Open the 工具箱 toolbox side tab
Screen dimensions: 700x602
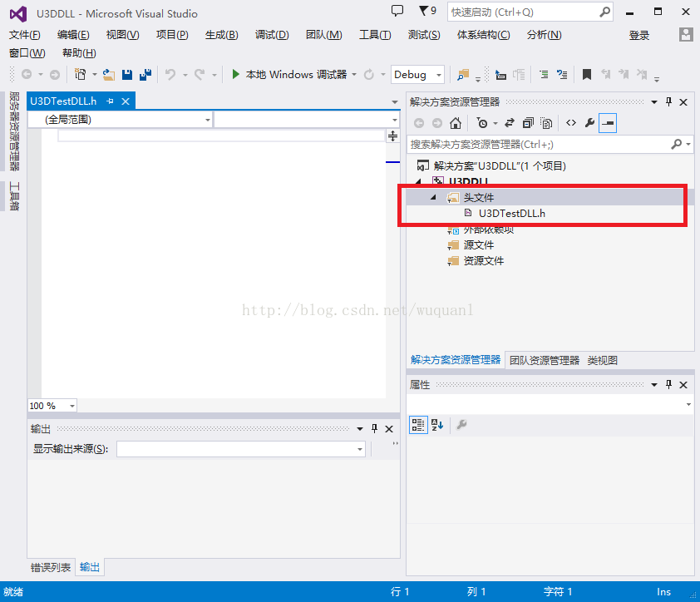coord(14,196)
